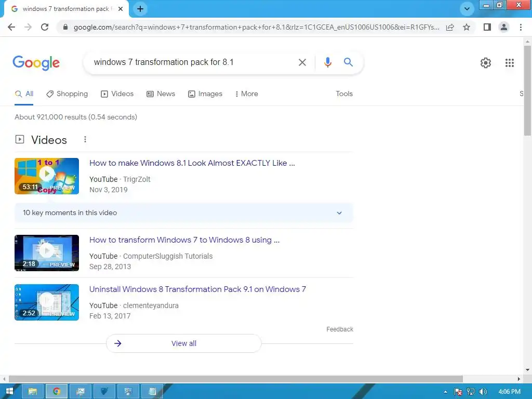Open search Tools options
The image size is (532, 399).
(x=344, y=94)
